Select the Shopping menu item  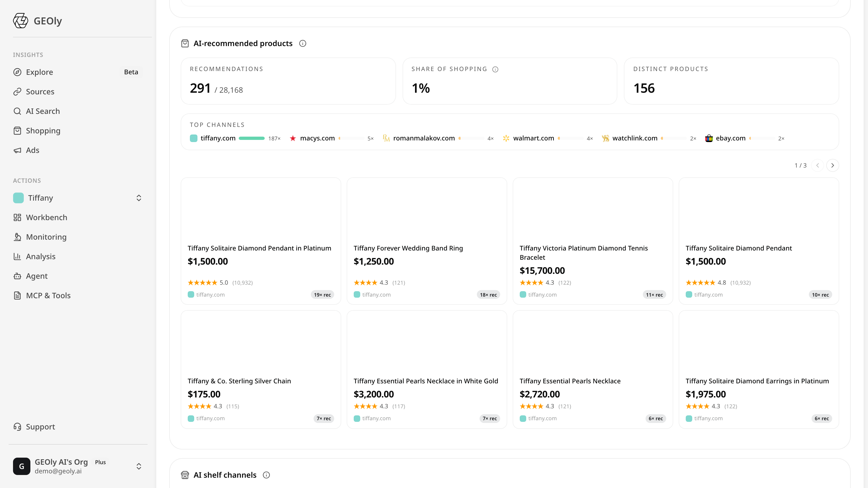click(78, 131)
